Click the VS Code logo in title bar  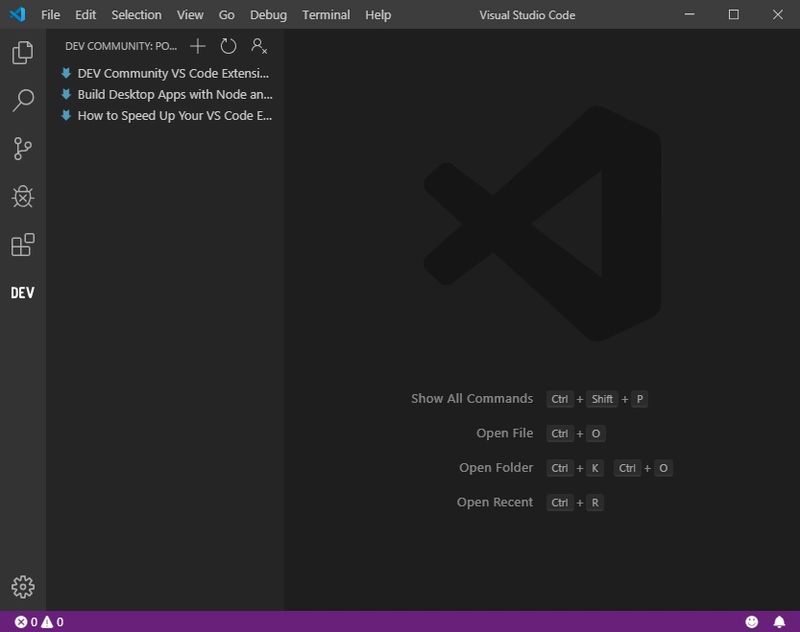click(17, 14)
